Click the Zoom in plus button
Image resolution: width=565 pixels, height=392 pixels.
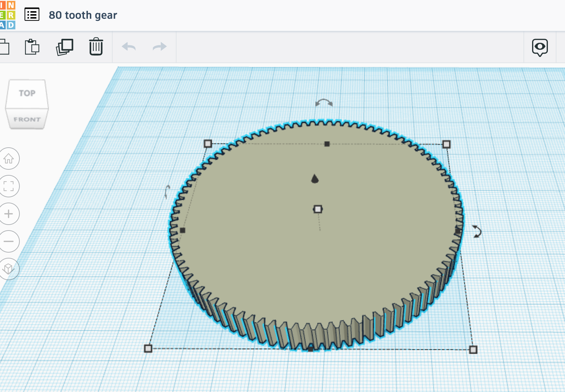click(x=9, y=213)
